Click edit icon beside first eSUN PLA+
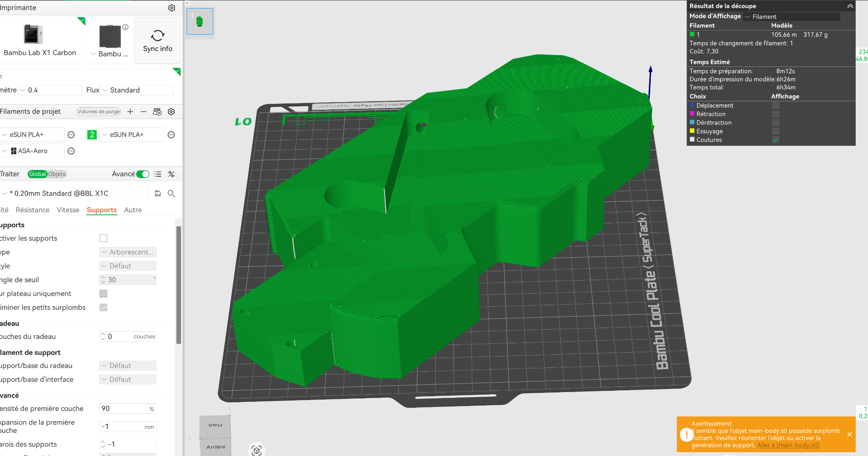This screenshot has height=456, width=868. point(71,135)
